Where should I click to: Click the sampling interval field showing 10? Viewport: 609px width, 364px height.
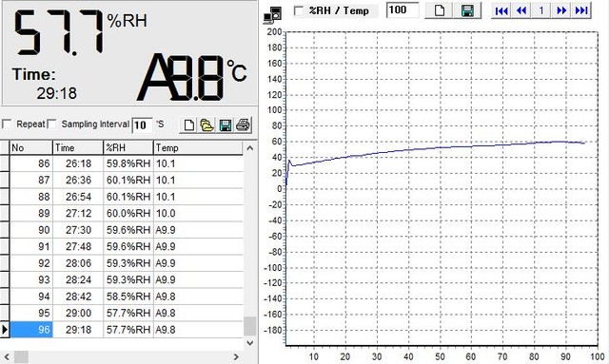pos(142,125)
